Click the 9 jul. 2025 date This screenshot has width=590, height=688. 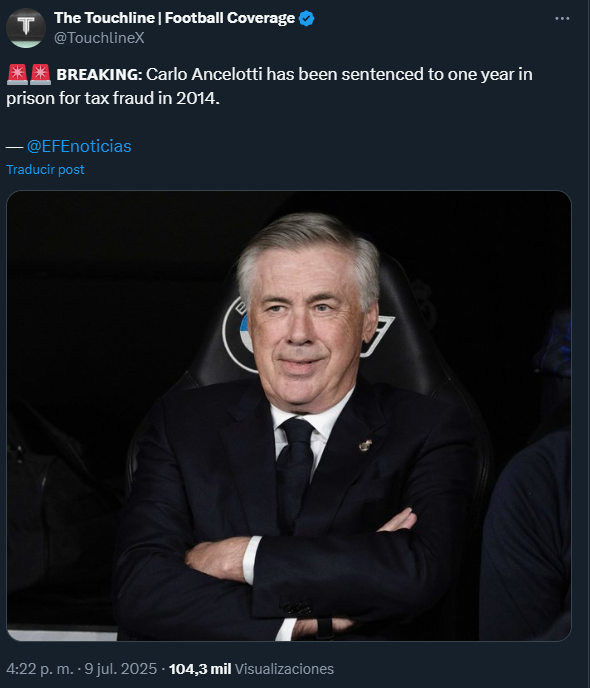pyautogui.click(x=121, y=669)
